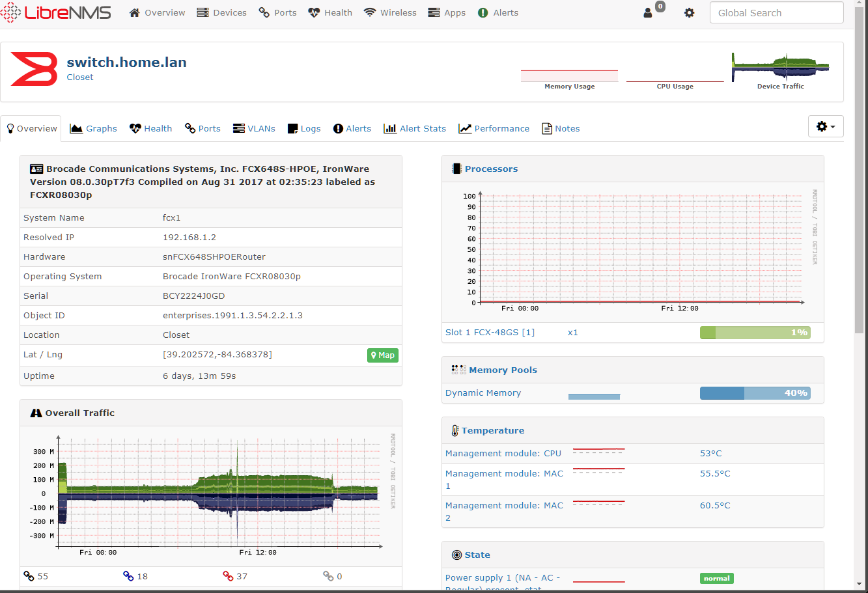Click the Overall Traffic road icon

[36, 413]
